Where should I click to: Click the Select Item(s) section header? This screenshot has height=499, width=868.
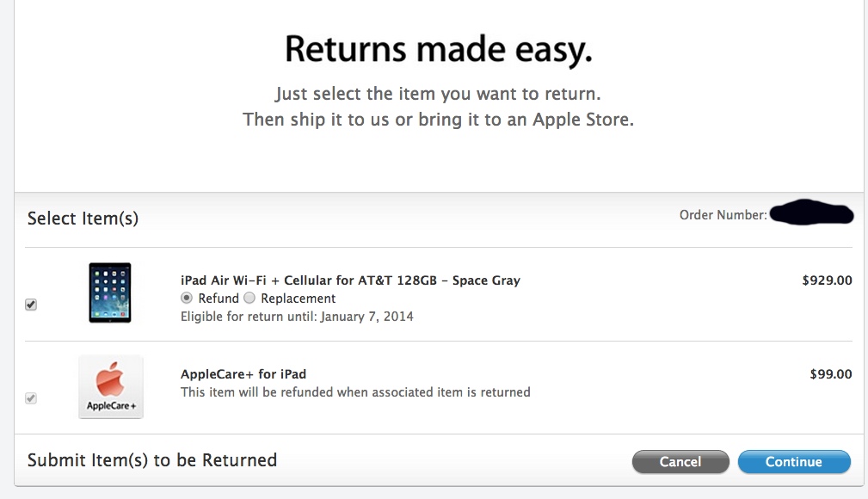click(83, 219)
